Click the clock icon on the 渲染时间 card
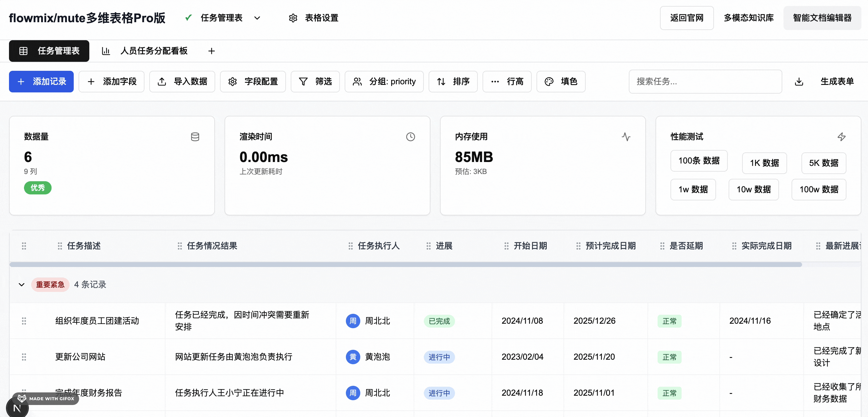 [x=410, y=136]
